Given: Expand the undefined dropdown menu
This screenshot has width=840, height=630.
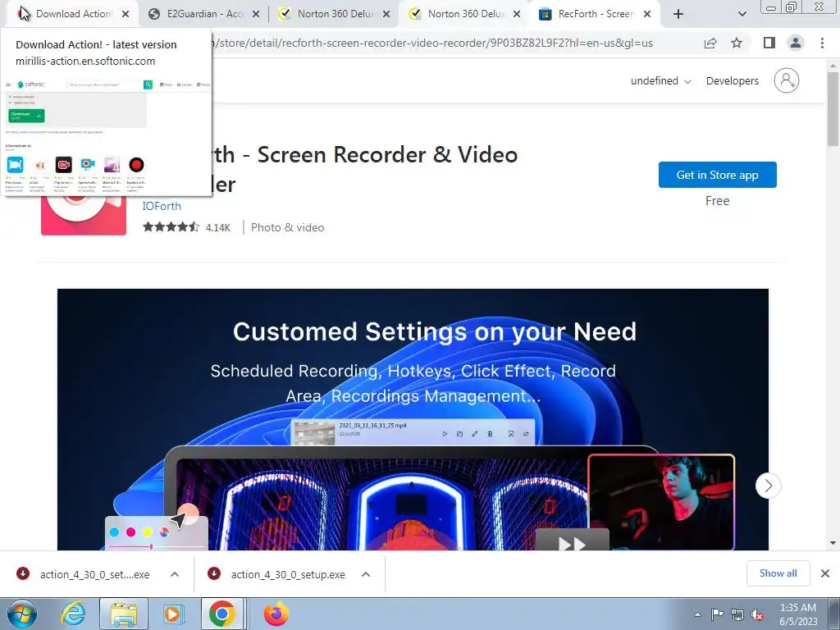Looking at the screenshot, I should (660, 81).
